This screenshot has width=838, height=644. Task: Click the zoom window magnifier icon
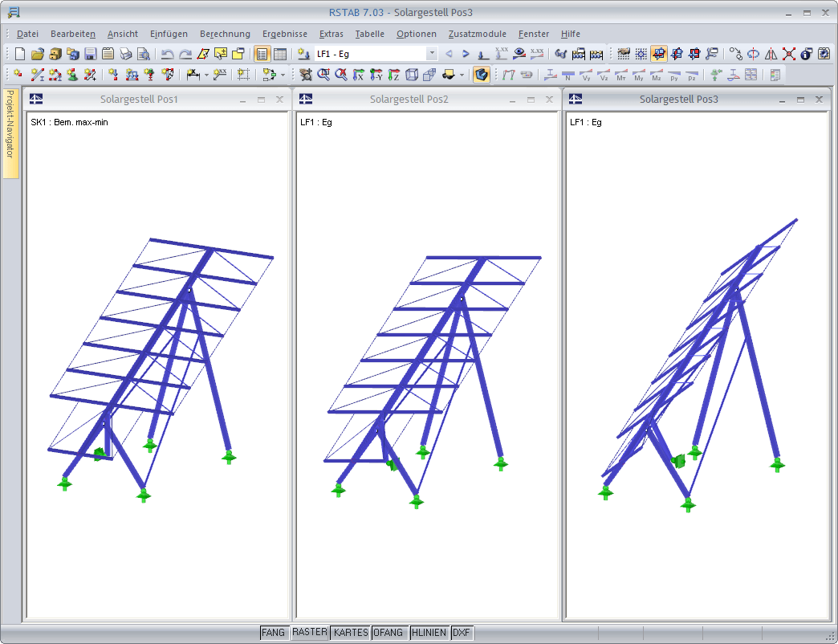(x=323, y=75)
